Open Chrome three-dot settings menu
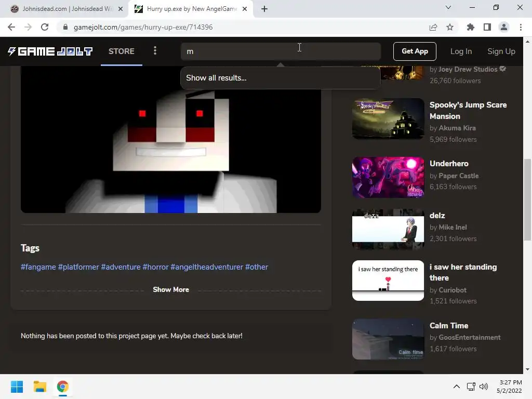Screen dimensions: 532x399 tap(521, 27)
